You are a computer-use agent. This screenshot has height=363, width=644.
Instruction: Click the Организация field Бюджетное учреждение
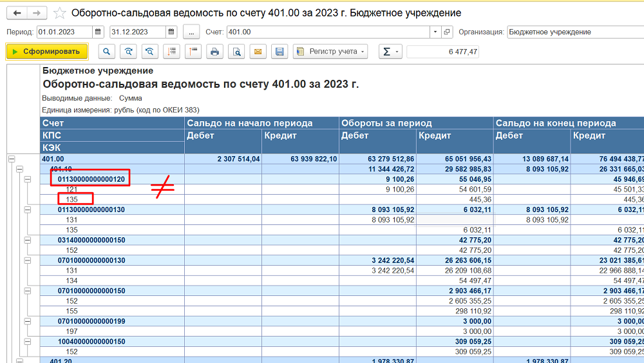click(575, 32)
